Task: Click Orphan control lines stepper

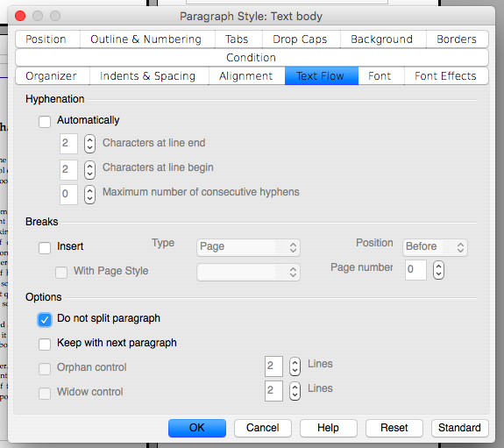Action: click(x=295, y=366)
